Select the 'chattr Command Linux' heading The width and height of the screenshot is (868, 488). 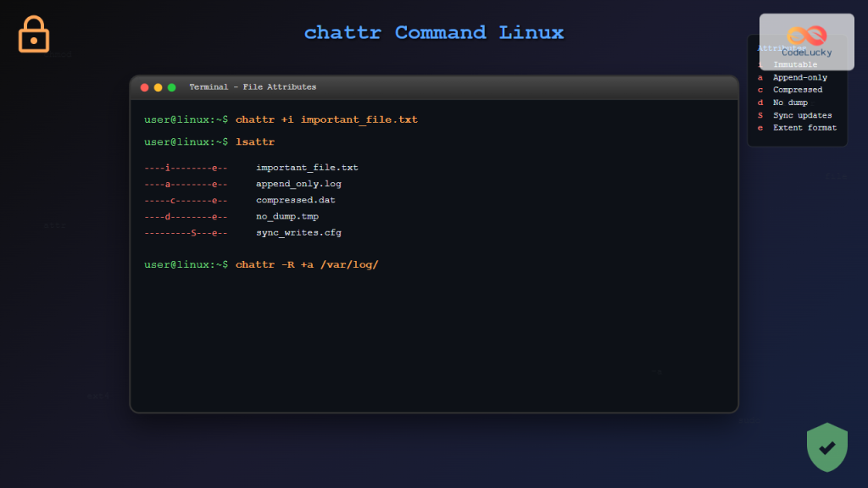pos(434,32)
